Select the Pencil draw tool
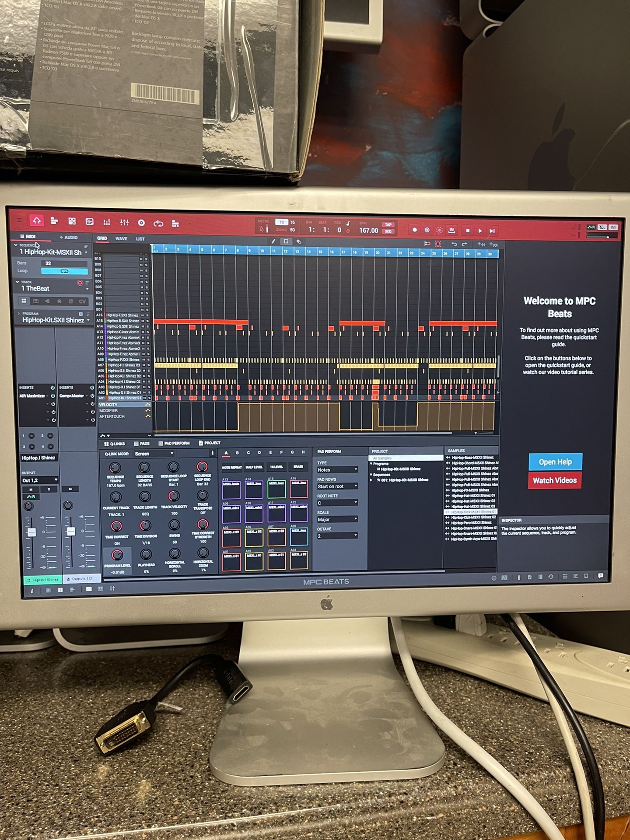This screenshot has width=630, height=840. click(273, 241)
